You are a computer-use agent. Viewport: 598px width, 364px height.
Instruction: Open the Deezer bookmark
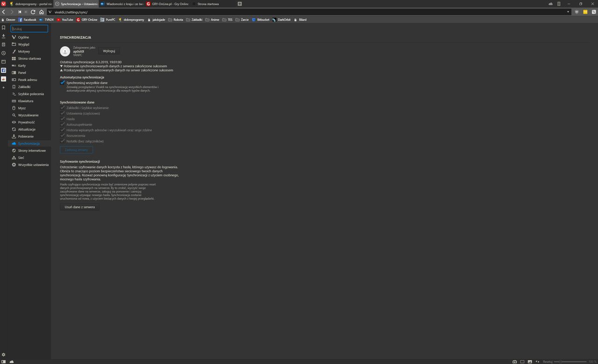pos(8,20)
